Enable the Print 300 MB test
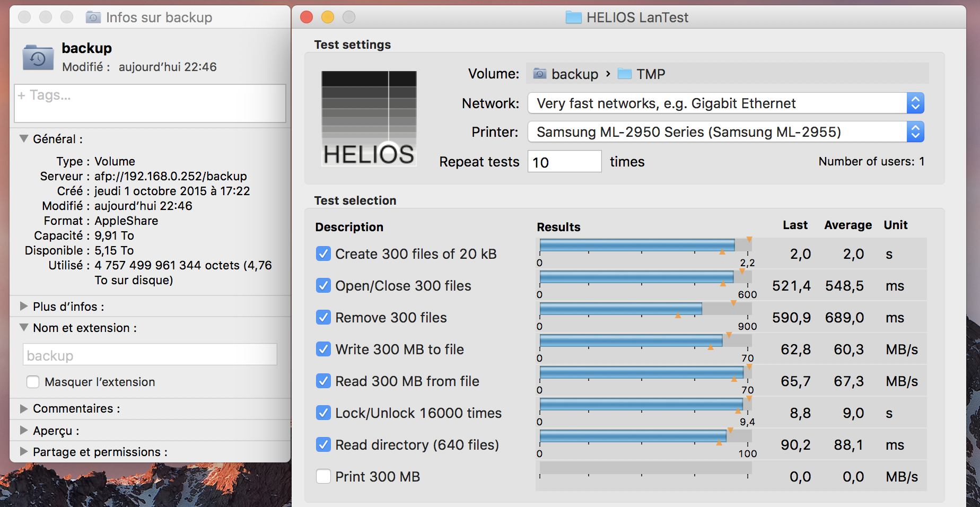 click(323, 476)
